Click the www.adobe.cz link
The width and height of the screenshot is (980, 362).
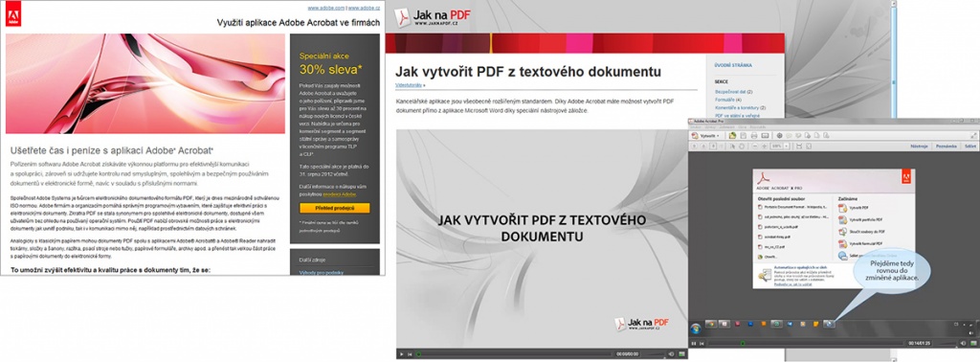(364, 8)
